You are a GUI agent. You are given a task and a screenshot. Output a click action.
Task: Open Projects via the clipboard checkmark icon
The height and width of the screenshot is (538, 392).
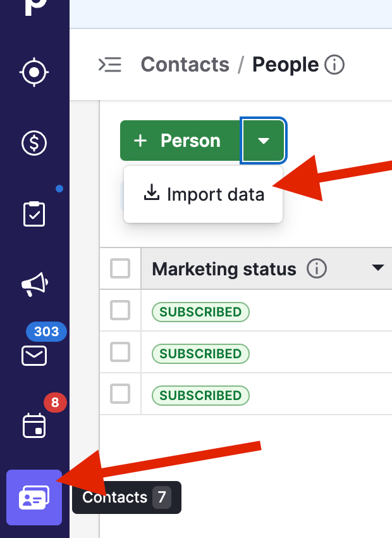click(34, 214)
